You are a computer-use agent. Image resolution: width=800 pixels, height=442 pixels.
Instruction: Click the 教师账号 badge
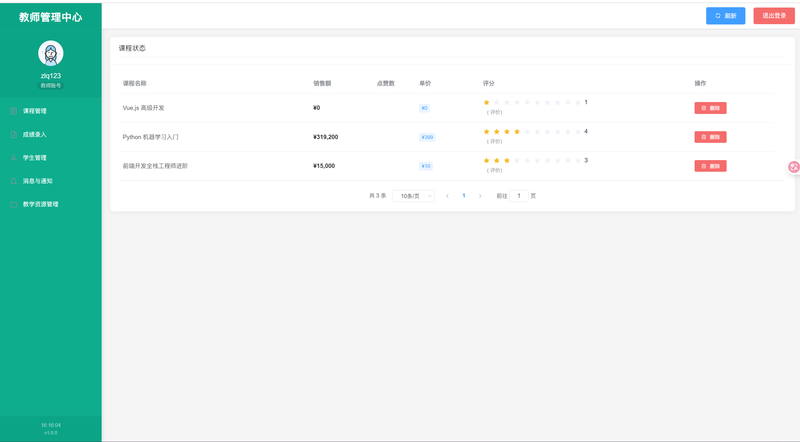tap(51, 86)
